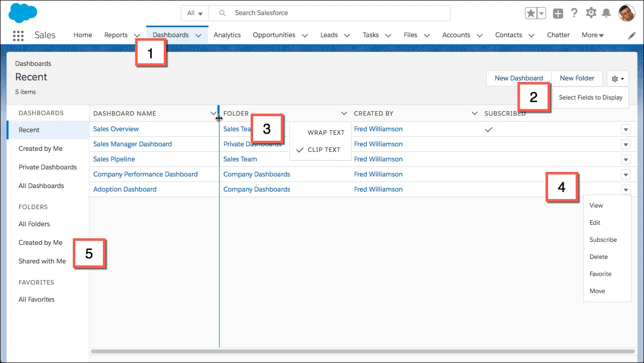Open the notifications bell
644x363 pixels.
(607, 13)
